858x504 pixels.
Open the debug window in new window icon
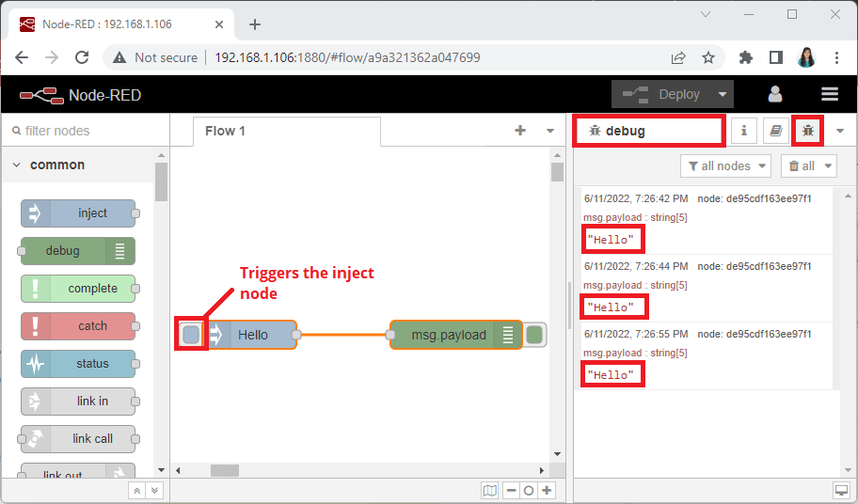tap(840, 490)
